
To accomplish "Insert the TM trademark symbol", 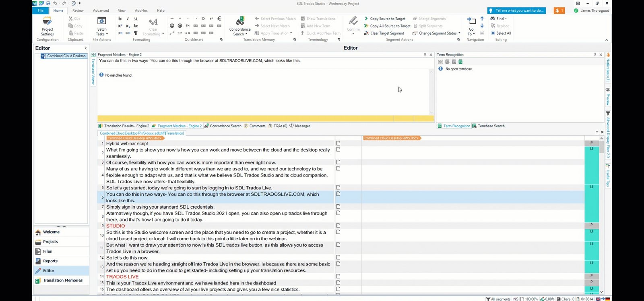I will (x=188, y=26).
